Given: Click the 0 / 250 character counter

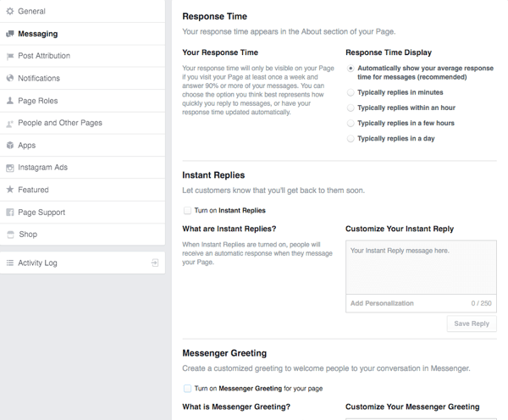Looking at the screenshot, I should pos(481,303).
